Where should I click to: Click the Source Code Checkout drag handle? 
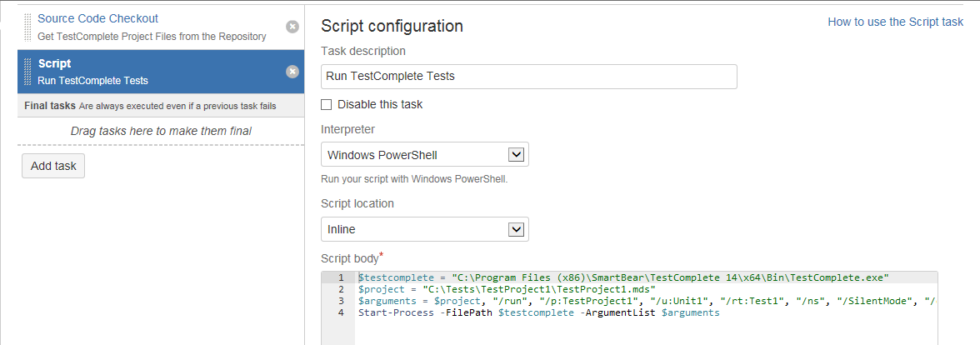tap(27, 27)
